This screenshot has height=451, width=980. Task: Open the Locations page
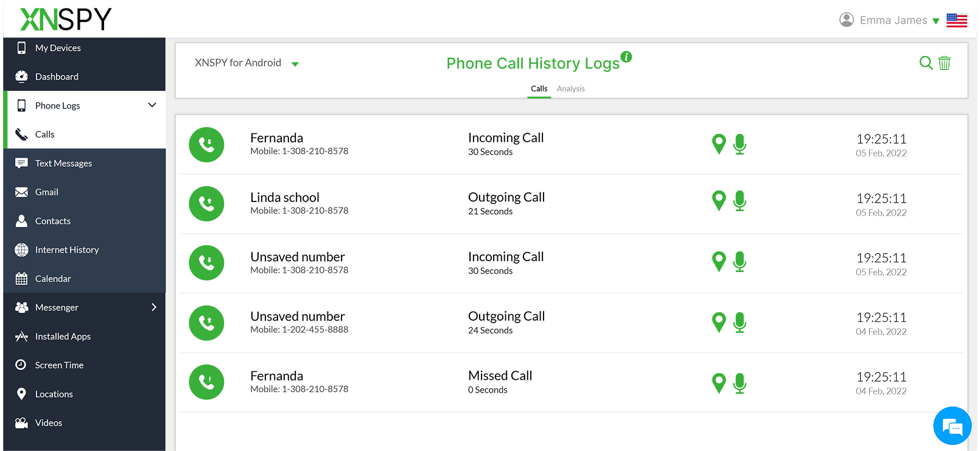point(54,394)
